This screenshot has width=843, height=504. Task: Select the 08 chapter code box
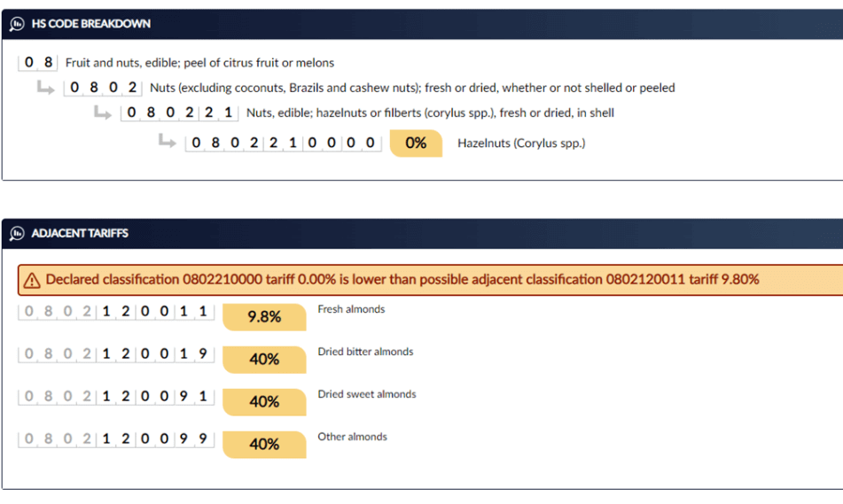[x=37, y=62]
